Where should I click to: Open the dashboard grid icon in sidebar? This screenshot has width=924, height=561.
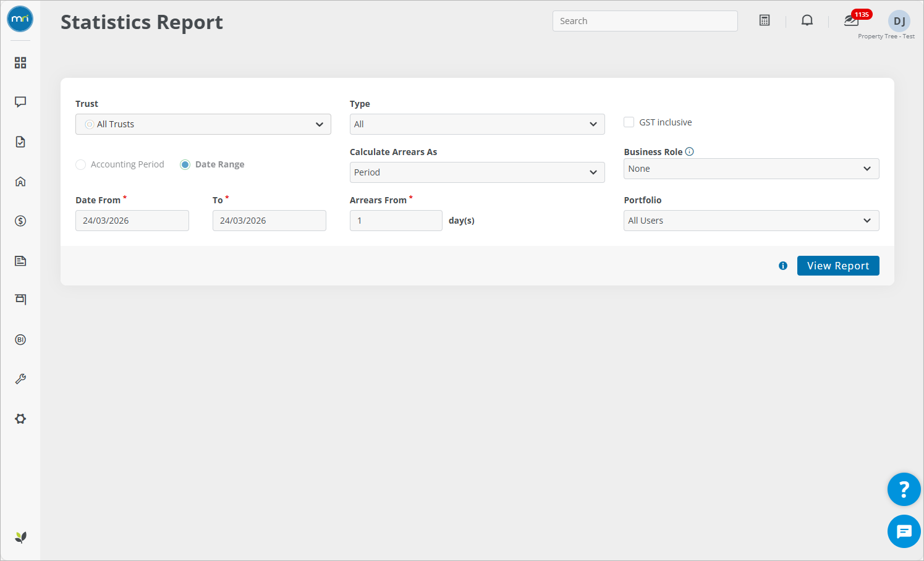tap(20, 62)
